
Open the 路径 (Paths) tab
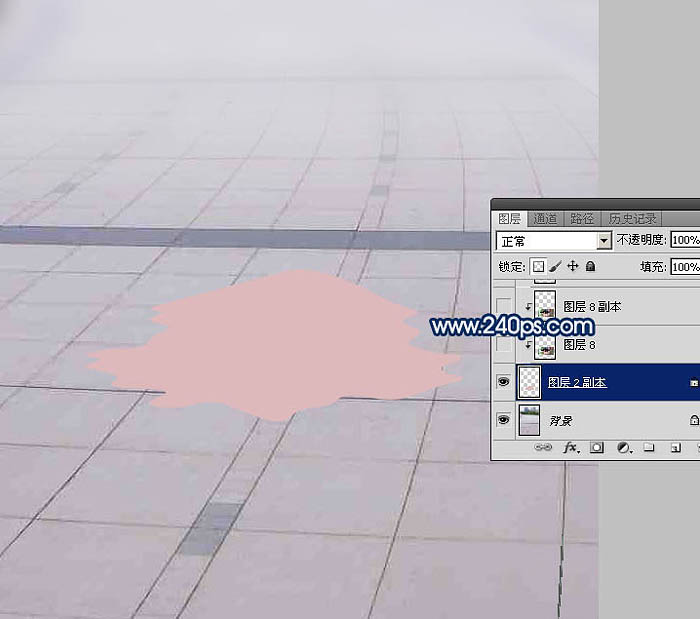point(582,219)
